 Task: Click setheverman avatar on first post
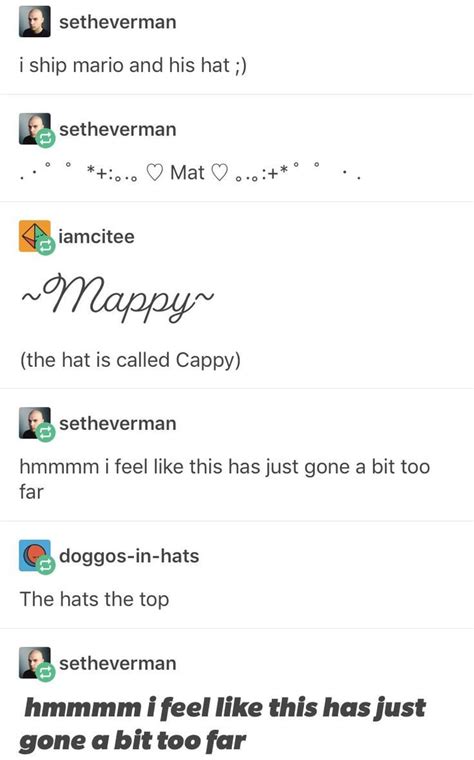34,22
